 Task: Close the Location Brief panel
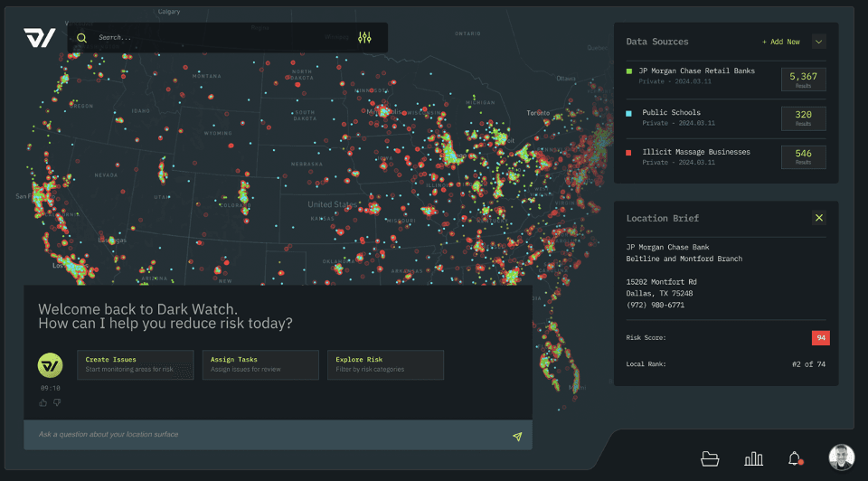(x=819, y=218)
